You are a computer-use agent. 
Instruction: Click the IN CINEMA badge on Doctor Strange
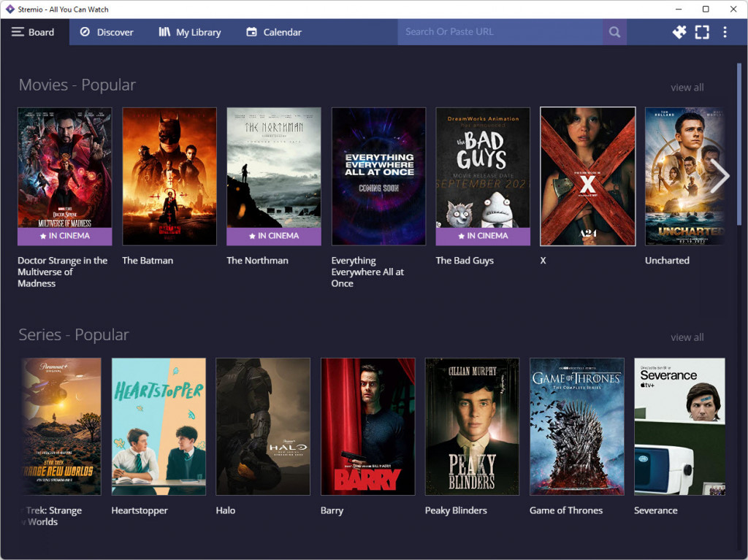tap(65, 236)
